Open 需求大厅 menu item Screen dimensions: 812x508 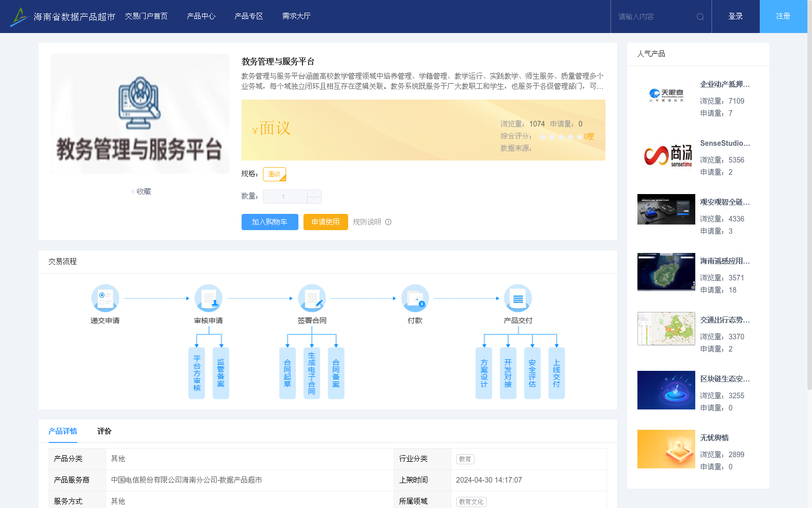tap(296, 16)
